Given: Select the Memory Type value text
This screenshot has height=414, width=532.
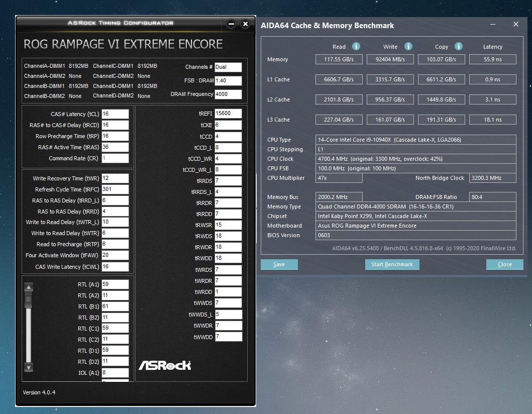Looking at the screenshot, I should 415,206.
